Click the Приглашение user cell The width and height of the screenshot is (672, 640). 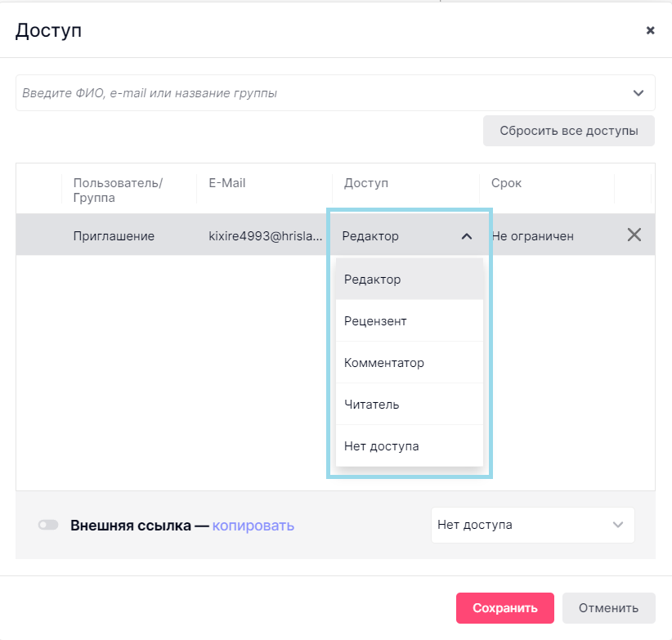(x=114, y=236)
